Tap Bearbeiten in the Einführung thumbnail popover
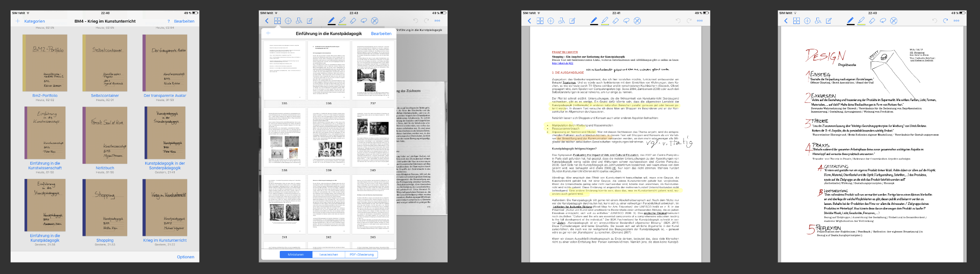The width and height of the screenshot is (980, 274). (x=381, y=34)
